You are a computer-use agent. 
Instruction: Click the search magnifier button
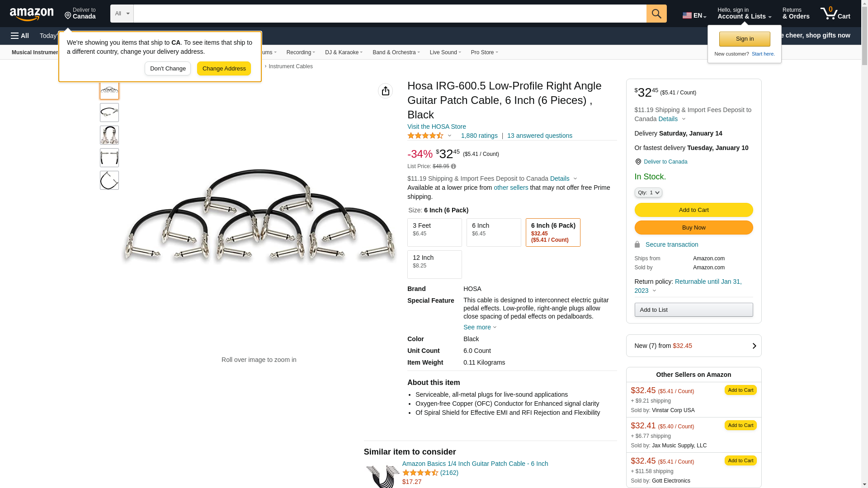[x=656, y=14]
